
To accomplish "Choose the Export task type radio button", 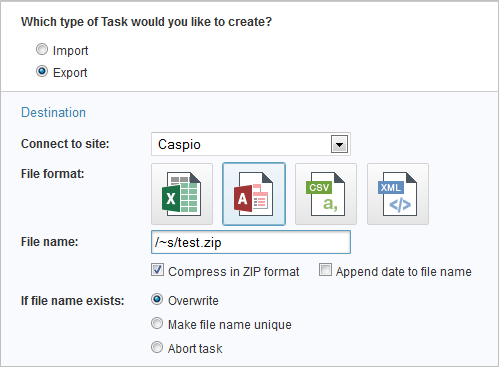I will point(42,71).
